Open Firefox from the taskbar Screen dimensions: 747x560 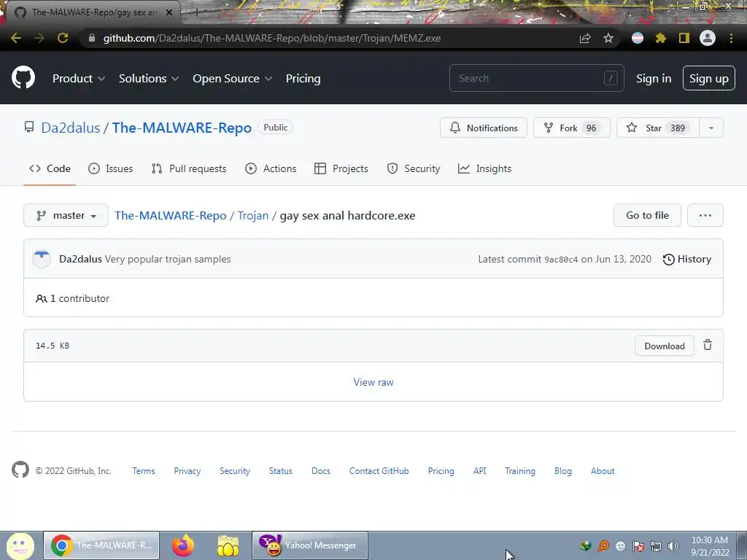point(183,545)
